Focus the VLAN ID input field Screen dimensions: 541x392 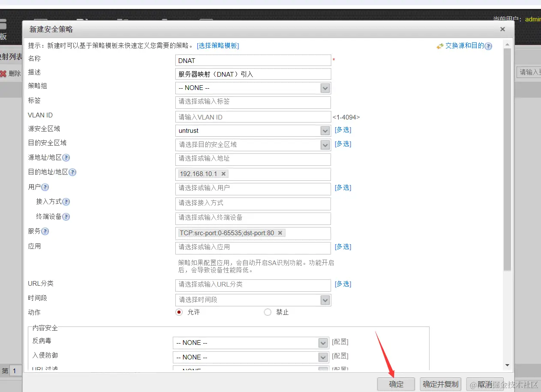[x=253, y=117]
